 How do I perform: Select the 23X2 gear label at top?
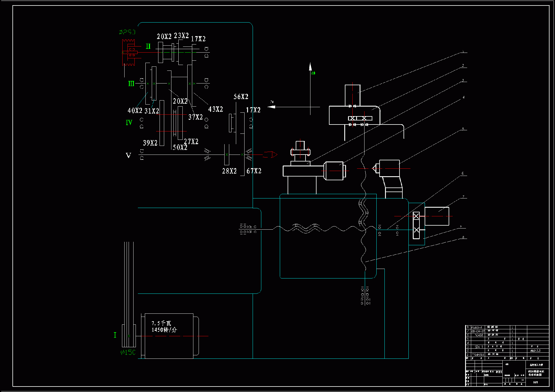181,36
